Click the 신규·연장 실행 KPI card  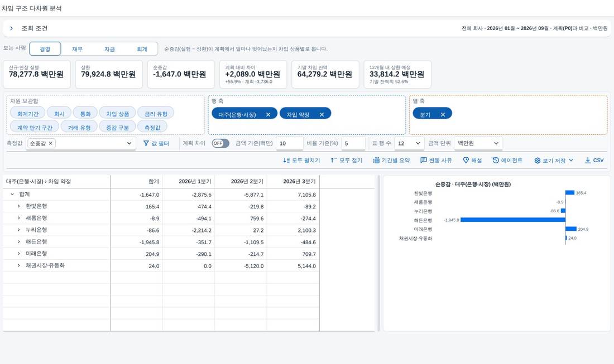point(37,74)
